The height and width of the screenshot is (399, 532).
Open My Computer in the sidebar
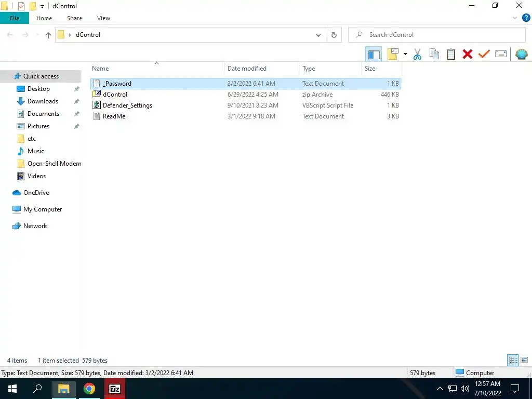click(x=43, y=209)
